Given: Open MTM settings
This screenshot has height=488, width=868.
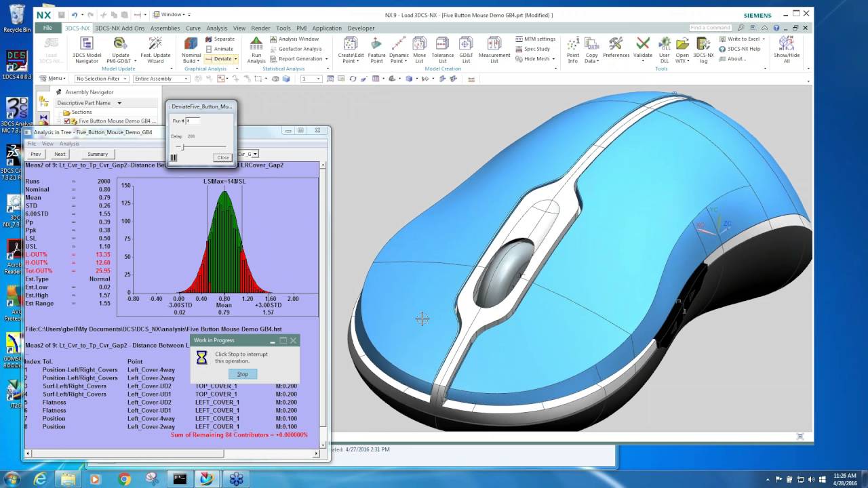Looking at the screenshot, I should point(534,39).
